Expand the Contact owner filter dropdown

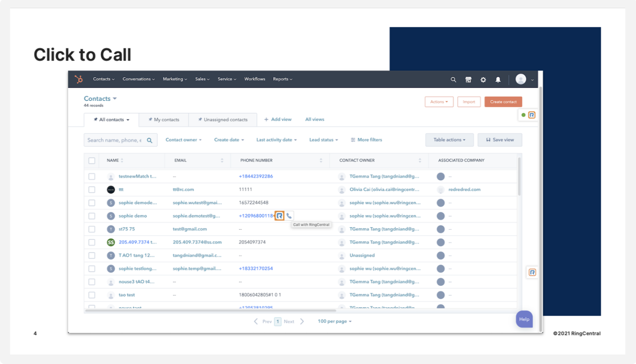coord(183,140)
